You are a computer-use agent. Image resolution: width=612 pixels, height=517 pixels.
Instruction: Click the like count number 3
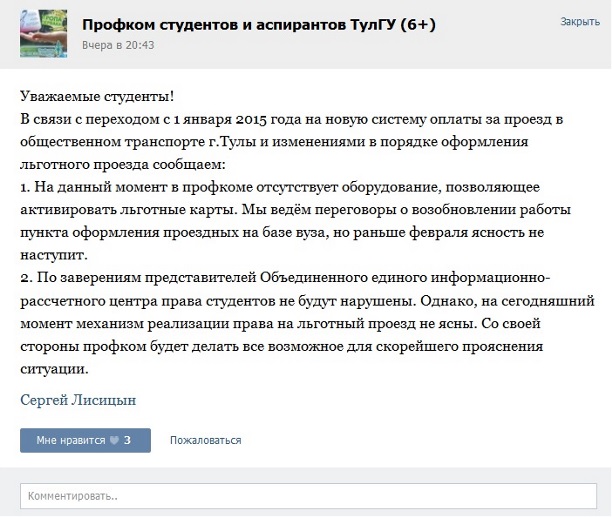(x=127, y=440)
